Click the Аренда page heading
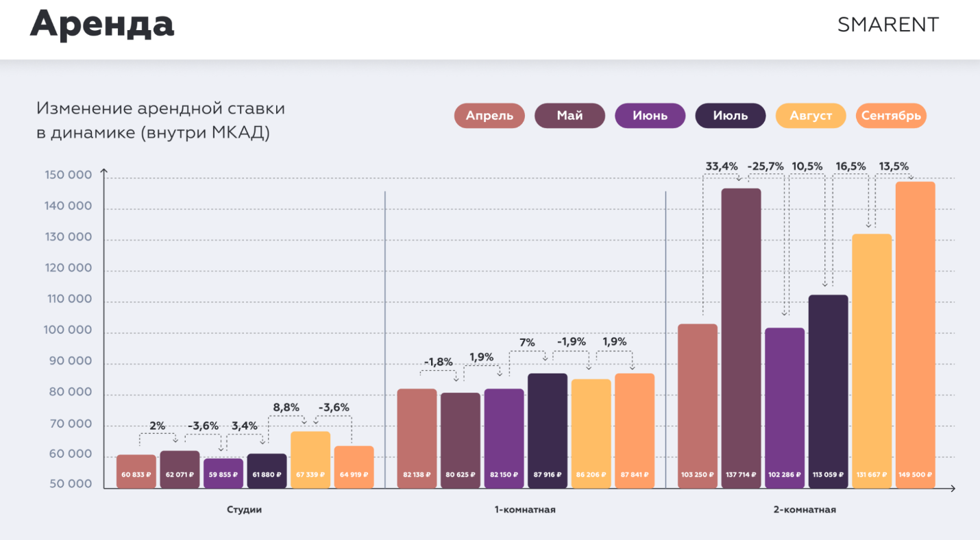This screenshot has height=540, width=980. click(101, 25)
